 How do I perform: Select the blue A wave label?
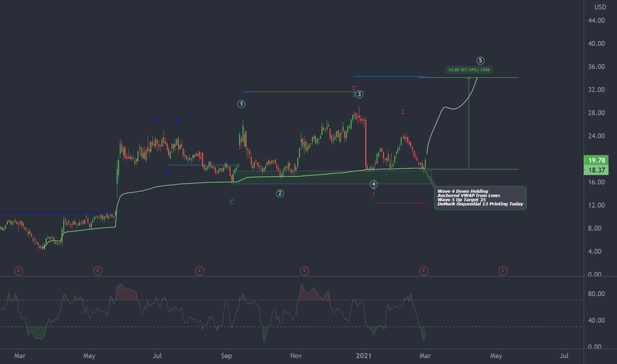tap(169, 172)
